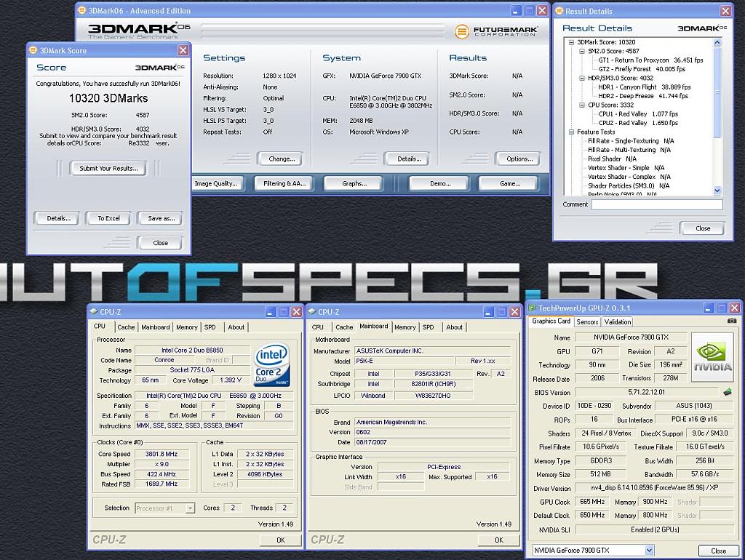Collapse the 3DMark Score: 10320 tree node

click(572, 42)
